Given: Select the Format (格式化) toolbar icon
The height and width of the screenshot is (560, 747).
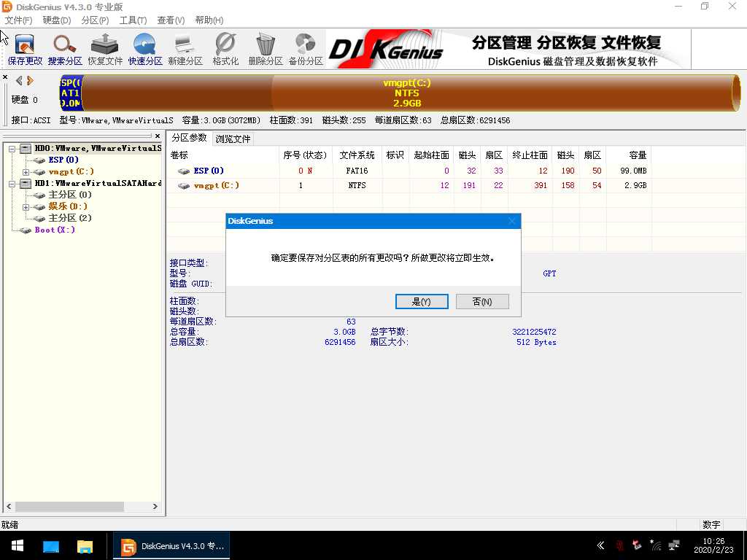Looking at the screenshot, I should click(225, 50).
